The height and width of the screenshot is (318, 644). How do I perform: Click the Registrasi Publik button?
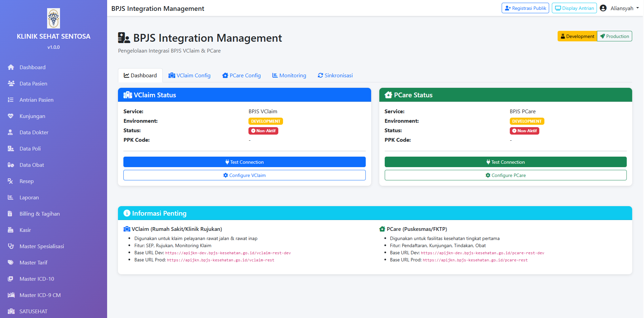coord(525,8)
